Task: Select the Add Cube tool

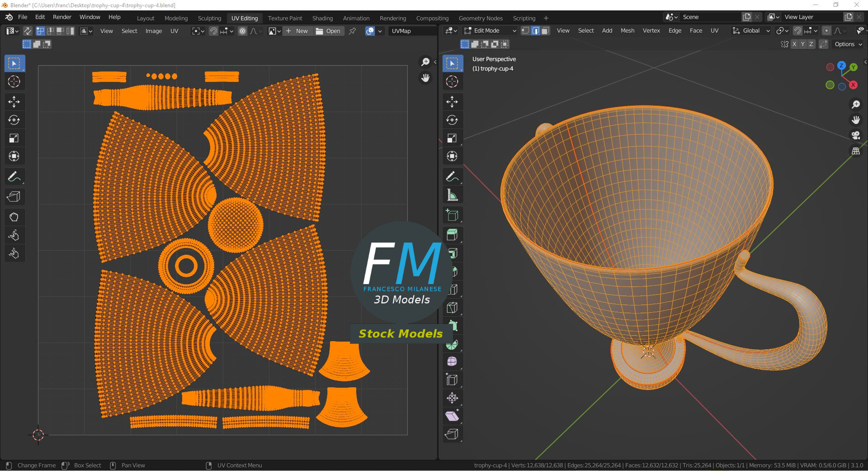Action: (452, 215)
